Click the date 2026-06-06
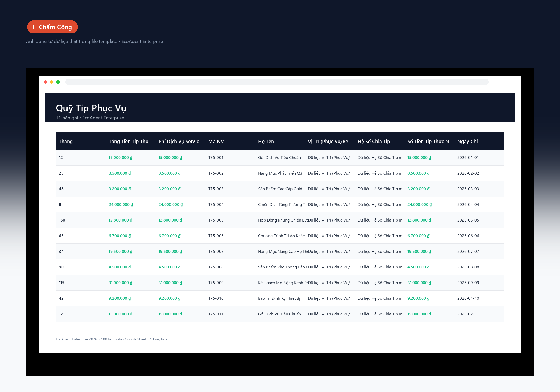 468,236
